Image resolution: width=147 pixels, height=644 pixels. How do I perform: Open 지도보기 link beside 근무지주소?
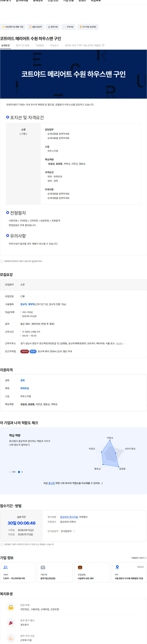coord(119,344)
